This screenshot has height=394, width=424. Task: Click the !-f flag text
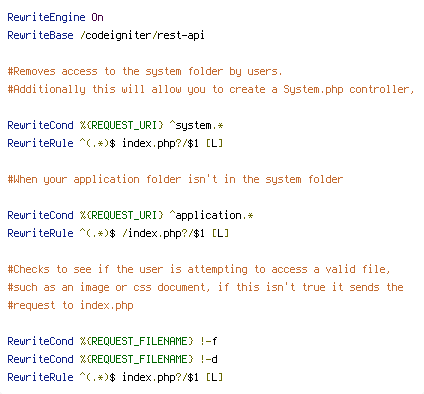tap(209, 341)
